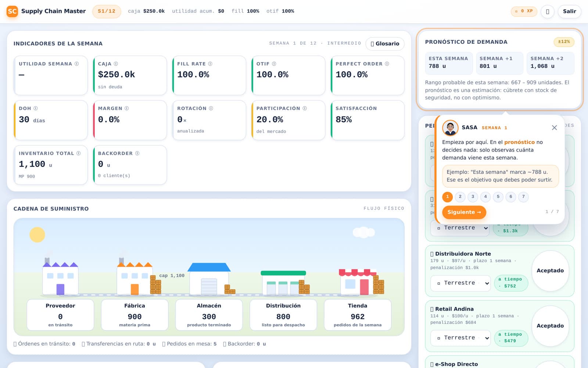The height and width of the screenshot is (368, 588).
Task: Expand the partially hidden Terrestre dropdown
Action: (x=460, y=228)
